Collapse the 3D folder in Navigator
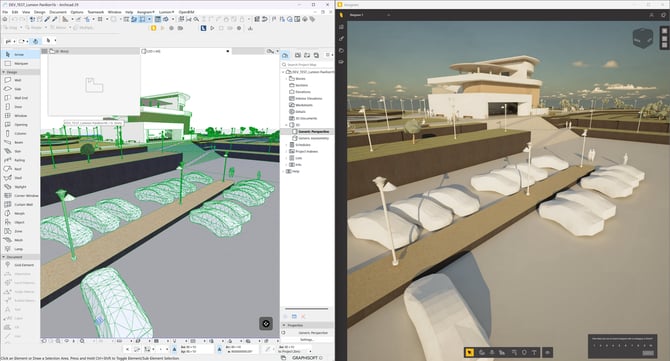This screenshot has width=670, height=361. point(286,125)
